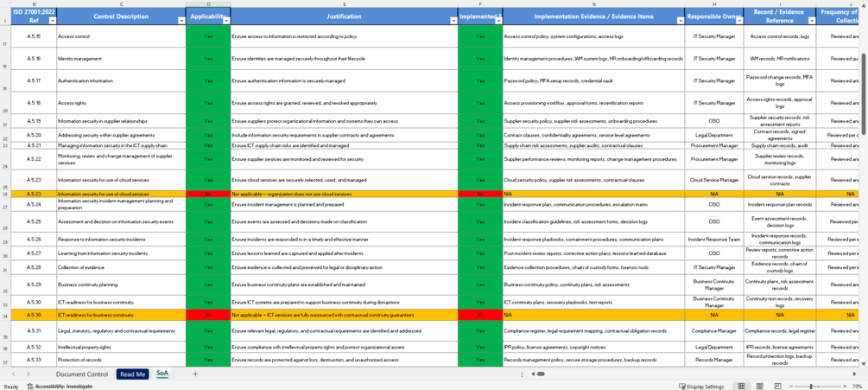Open Implementation Evidence filter dropdown
Screen dimensions: 868x390
coord(681,21)
